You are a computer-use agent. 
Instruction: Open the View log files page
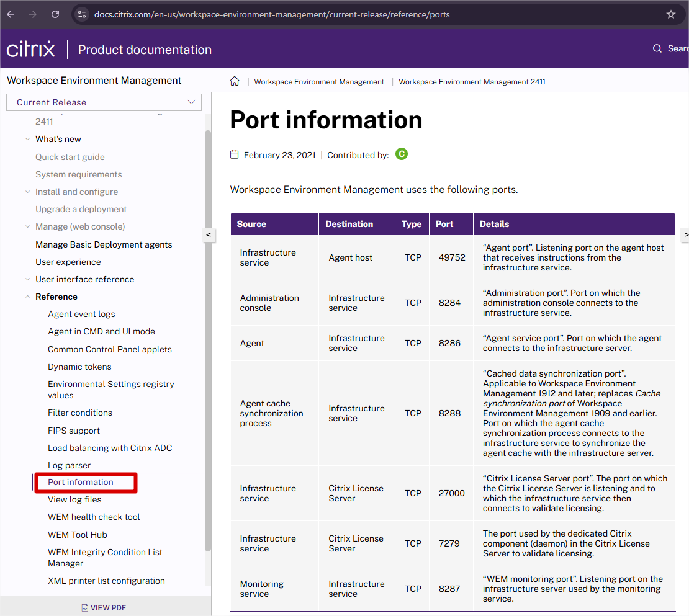click(74, 499)
